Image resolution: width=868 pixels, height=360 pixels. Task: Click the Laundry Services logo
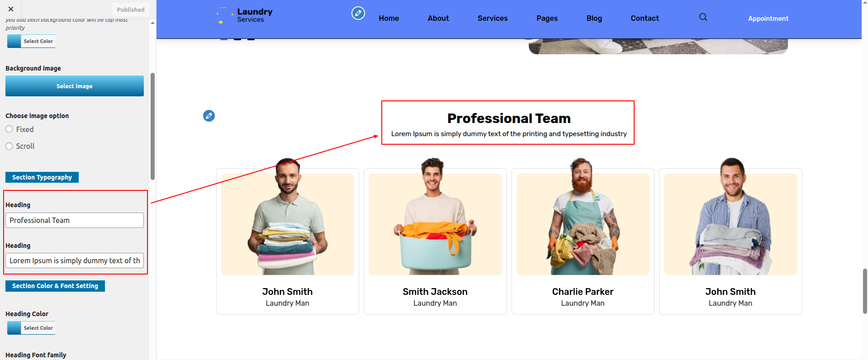pyautogui.click(x=245, y=15)
